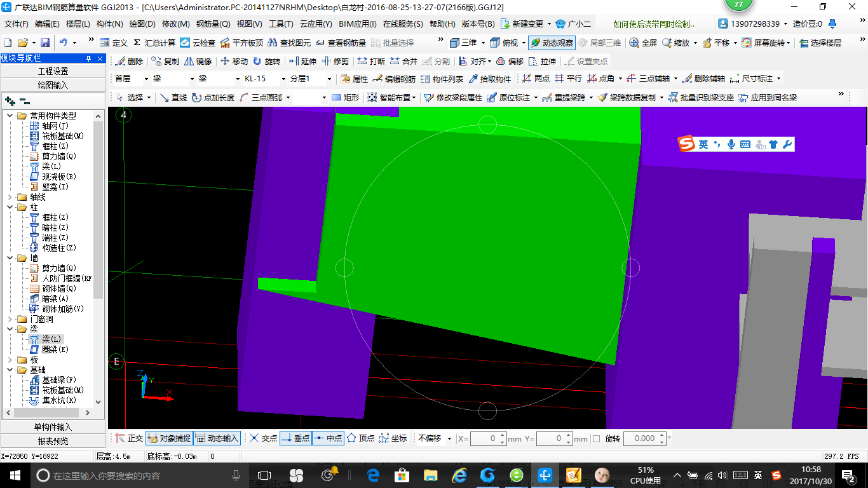
Task: Open Windows Start menu
Action: [x=14, y=475]
